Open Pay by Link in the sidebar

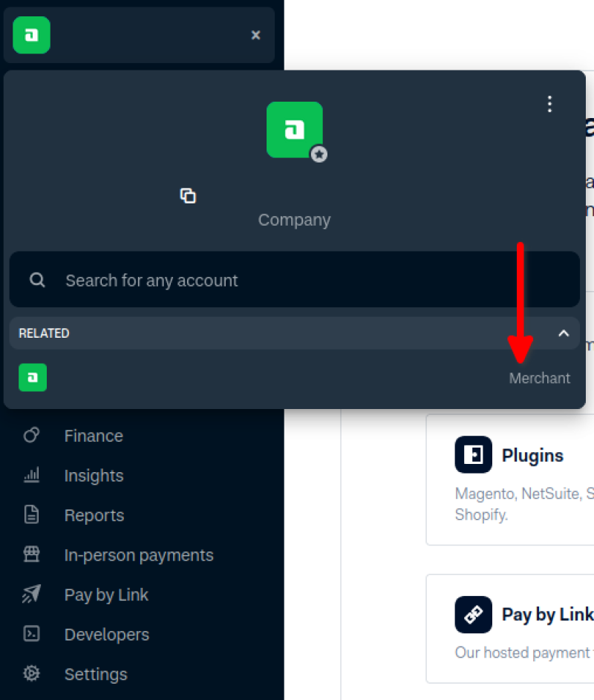[106, 595]
